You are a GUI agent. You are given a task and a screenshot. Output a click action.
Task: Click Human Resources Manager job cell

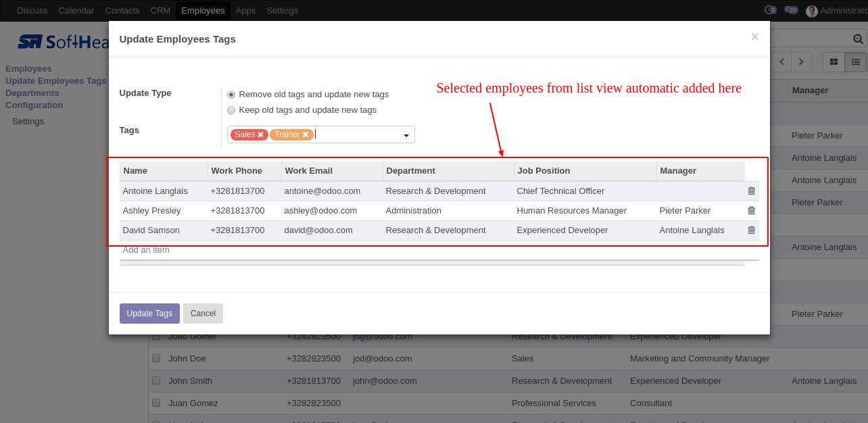585,211
